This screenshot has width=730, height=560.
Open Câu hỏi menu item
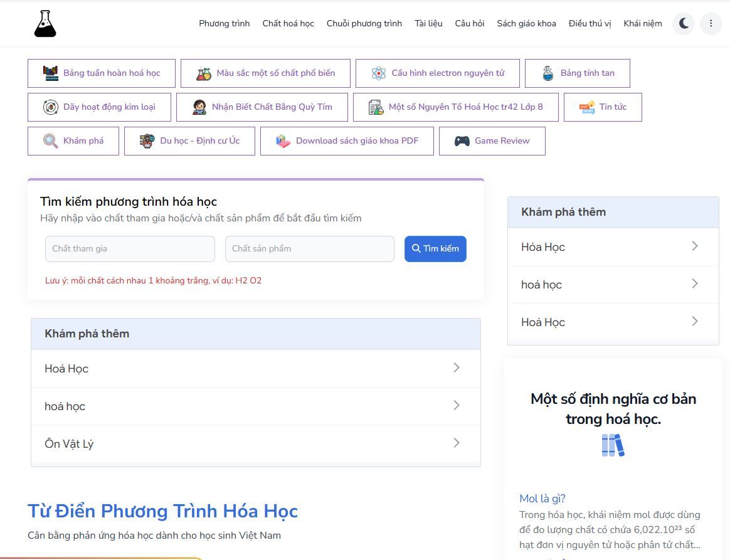[469, 23]
